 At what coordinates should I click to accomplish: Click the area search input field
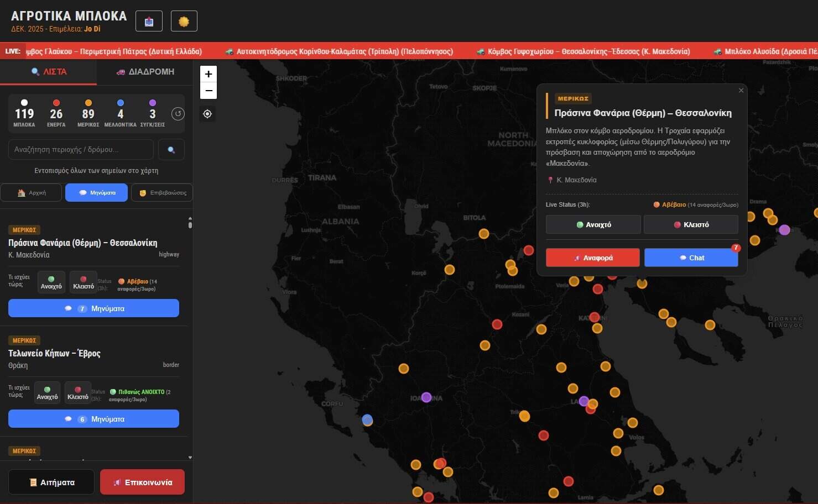point(81,150)
